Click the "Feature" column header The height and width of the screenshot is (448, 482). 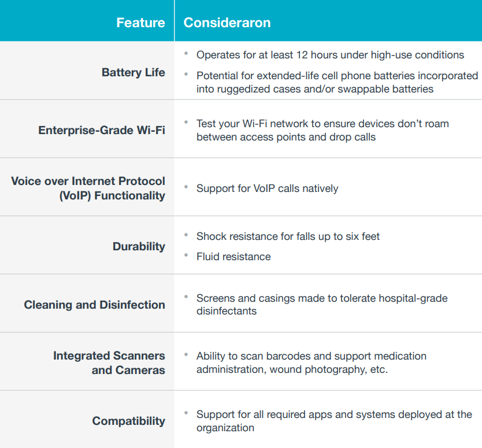click(x=140, y=23)
